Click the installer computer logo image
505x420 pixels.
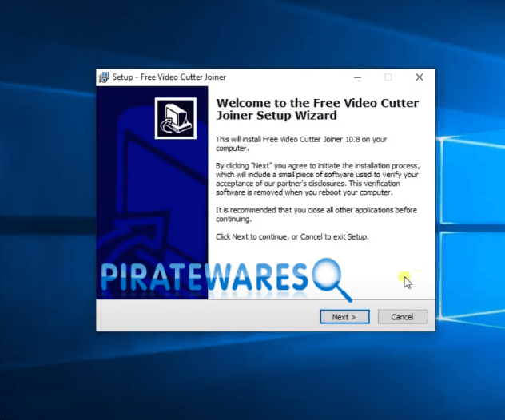(175, 118)
